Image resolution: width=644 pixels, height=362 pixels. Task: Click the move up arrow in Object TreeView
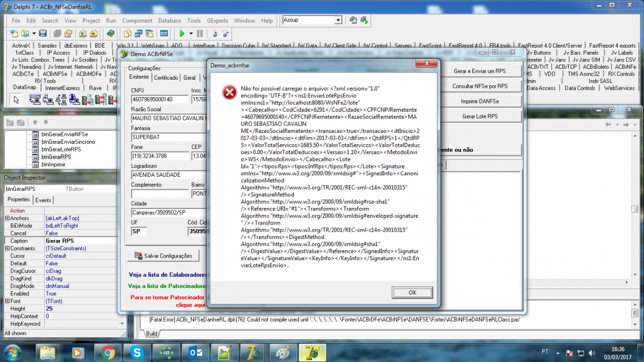click(35, 122)
